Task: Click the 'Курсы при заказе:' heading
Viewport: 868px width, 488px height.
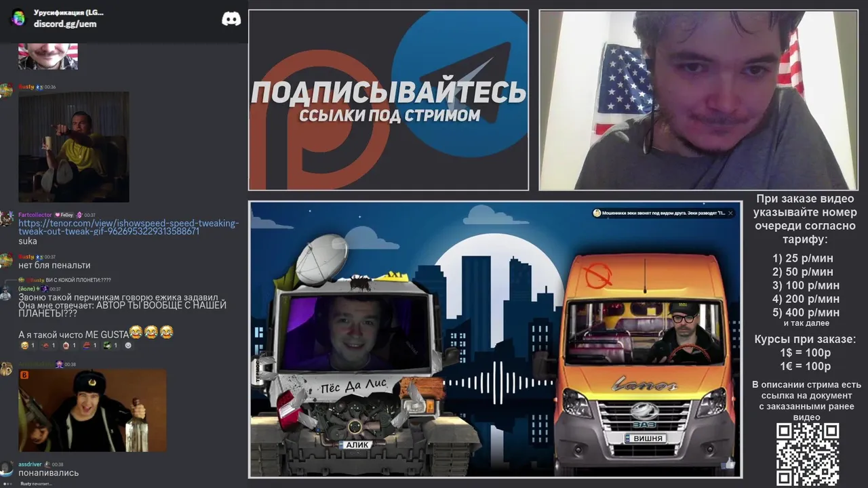Action: pos(806,339)
